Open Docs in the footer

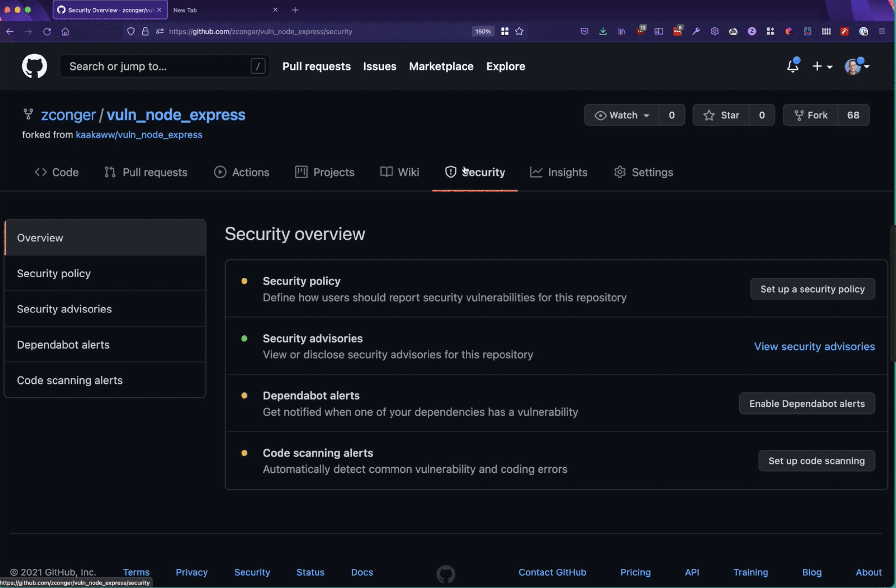[x=362, y=572]
